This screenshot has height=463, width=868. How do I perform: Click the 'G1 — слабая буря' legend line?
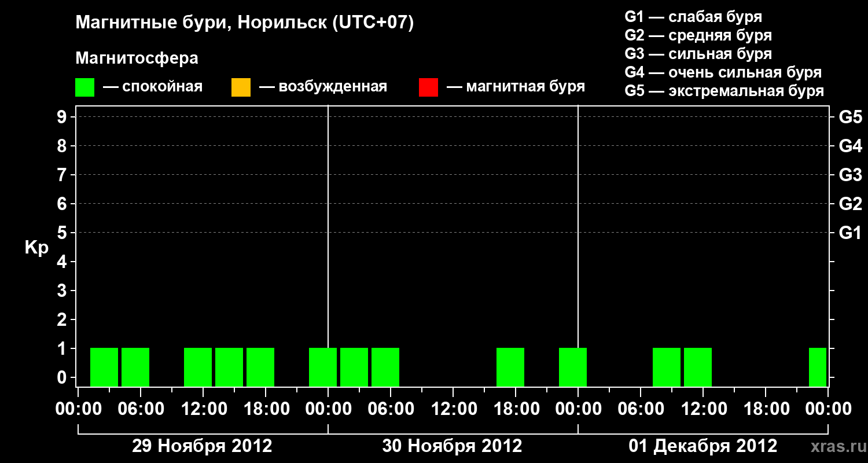click(x=694, y=16)
